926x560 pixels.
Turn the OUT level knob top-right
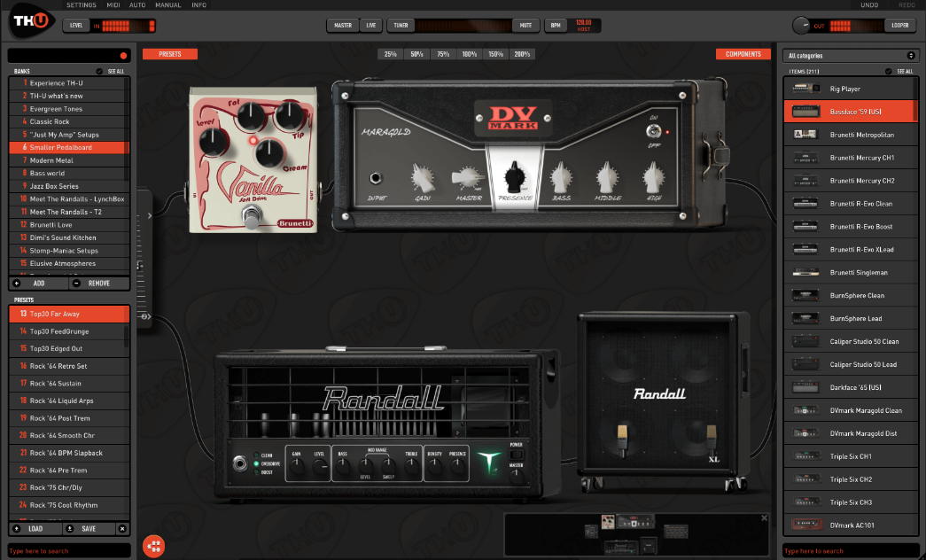click(x=800, y=25)
